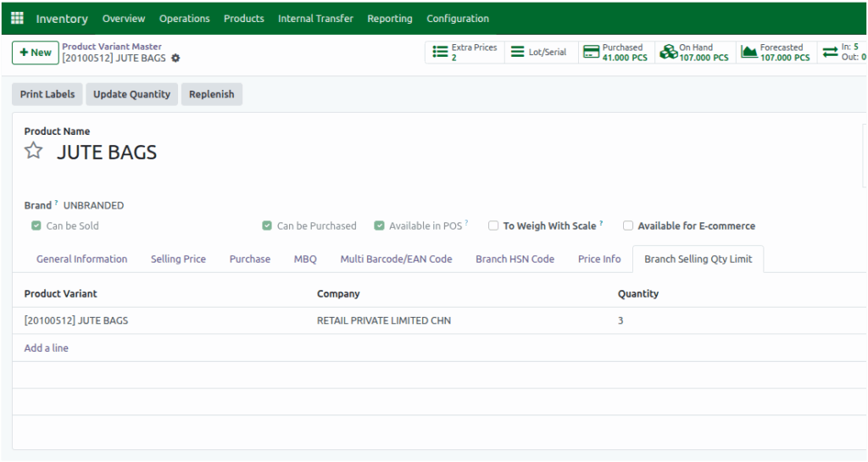
Task: Enable Available for E-commerce checkbox
Action: point(628,225)
